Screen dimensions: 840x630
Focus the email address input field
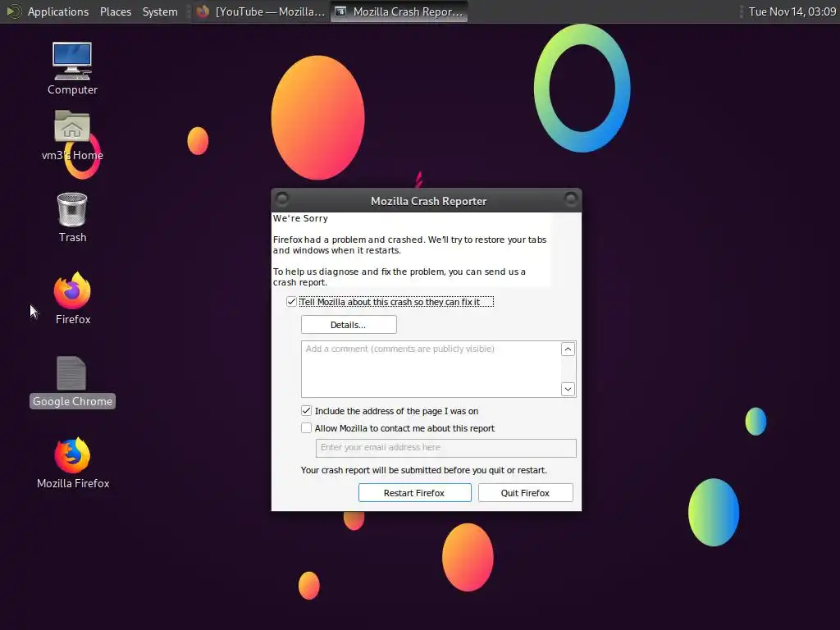(446, 448)
